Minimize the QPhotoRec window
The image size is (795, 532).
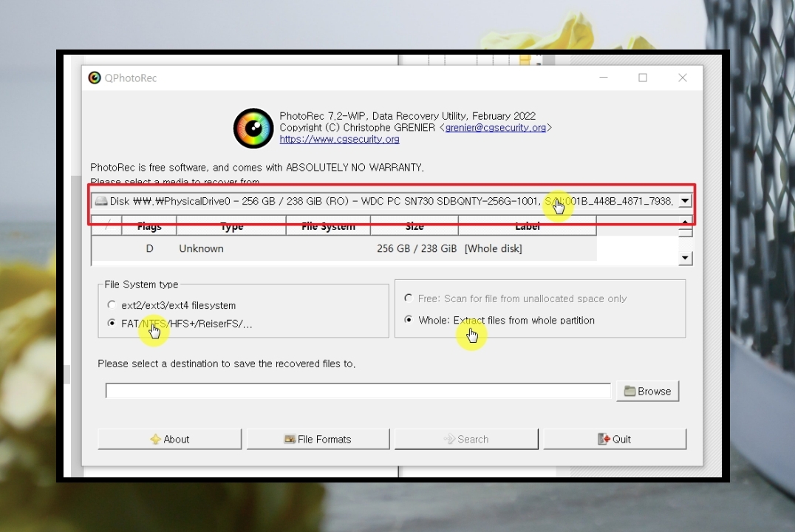(x=604, y=78)
